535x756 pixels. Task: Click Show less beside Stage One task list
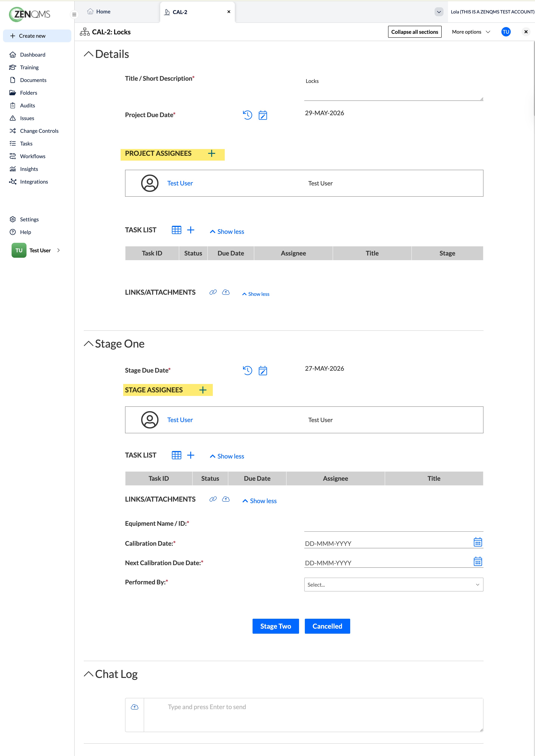click(227, 456)
